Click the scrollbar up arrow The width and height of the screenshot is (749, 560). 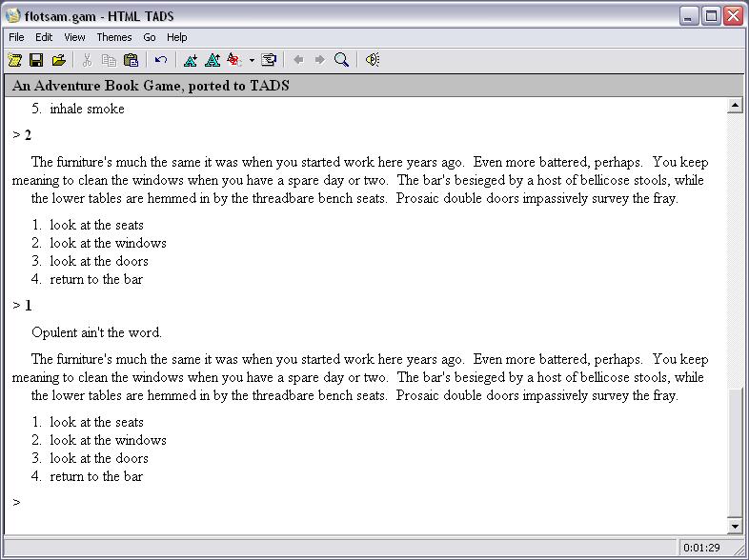click(735, 106)
